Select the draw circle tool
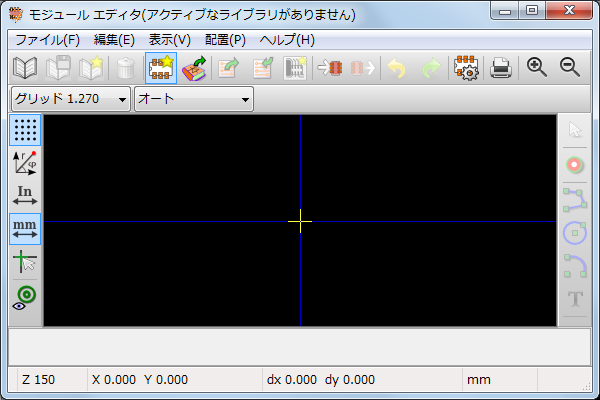The height and width of the screenshot is (400, 600). point(575,232)
